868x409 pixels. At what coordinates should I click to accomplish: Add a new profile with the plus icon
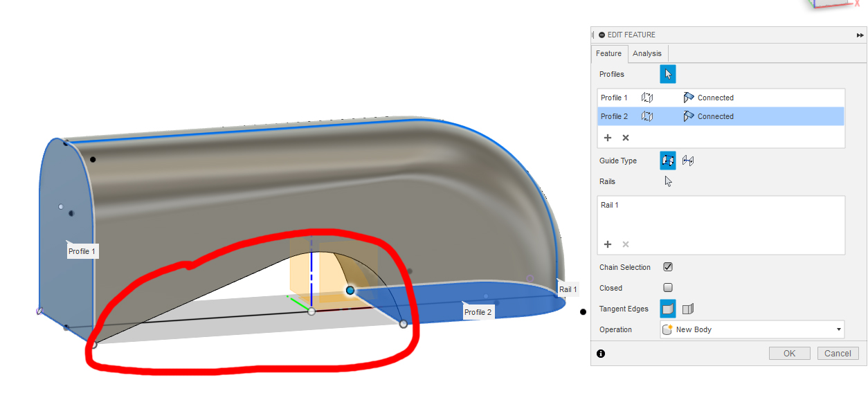608,138
